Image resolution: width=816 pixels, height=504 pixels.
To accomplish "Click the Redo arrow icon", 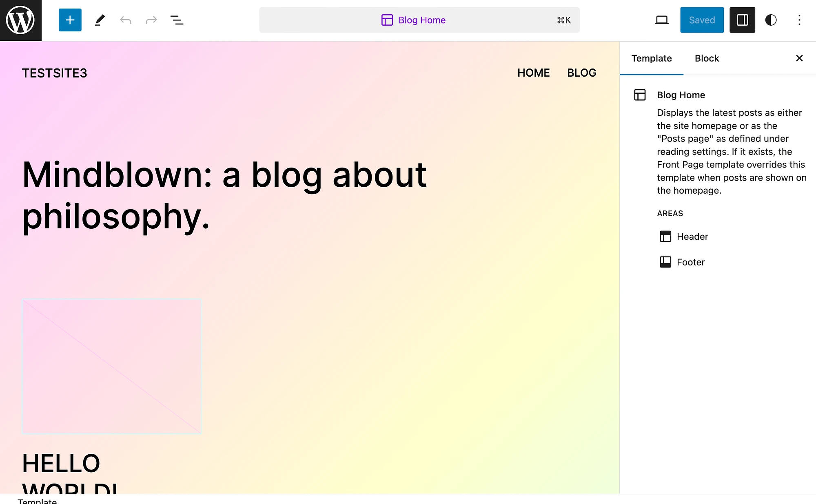I will [x=151, y=20].
